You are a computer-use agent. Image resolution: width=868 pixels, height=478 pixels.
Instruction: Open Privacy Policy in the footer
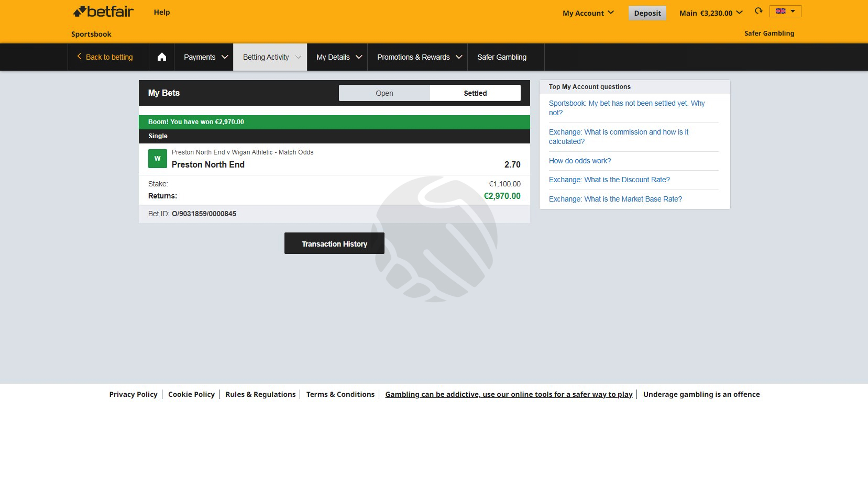point(133,394)
